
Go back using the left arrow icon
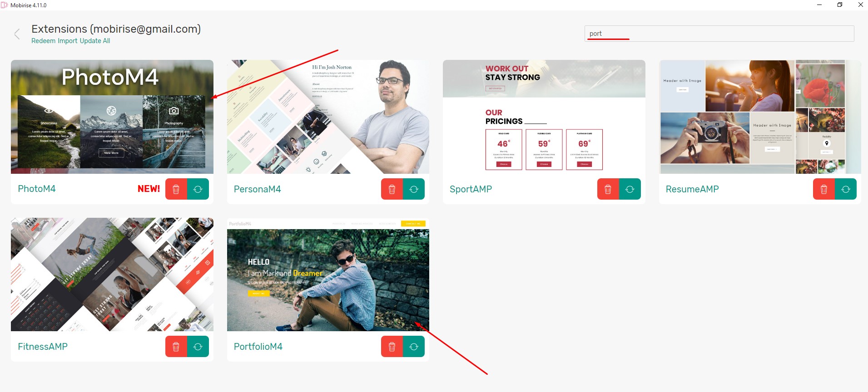(x=17, y=34)
